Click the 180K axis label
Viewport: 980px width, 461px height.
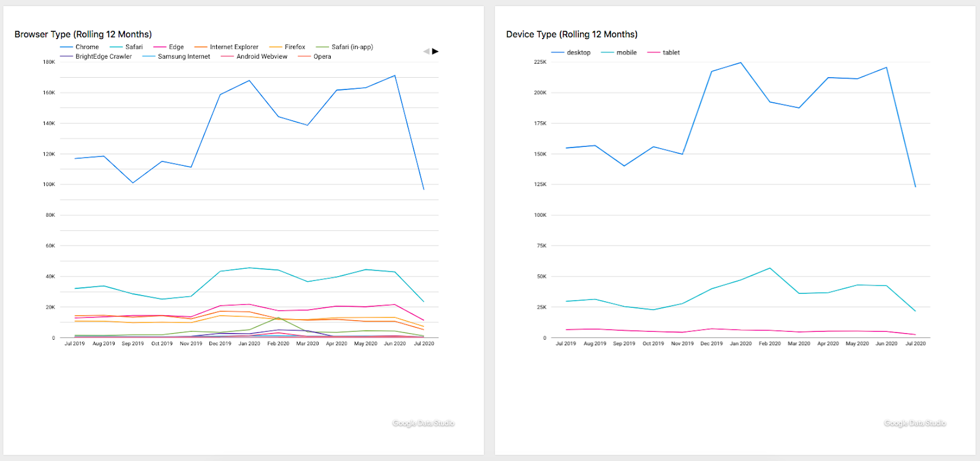click(x=49, y=62)
